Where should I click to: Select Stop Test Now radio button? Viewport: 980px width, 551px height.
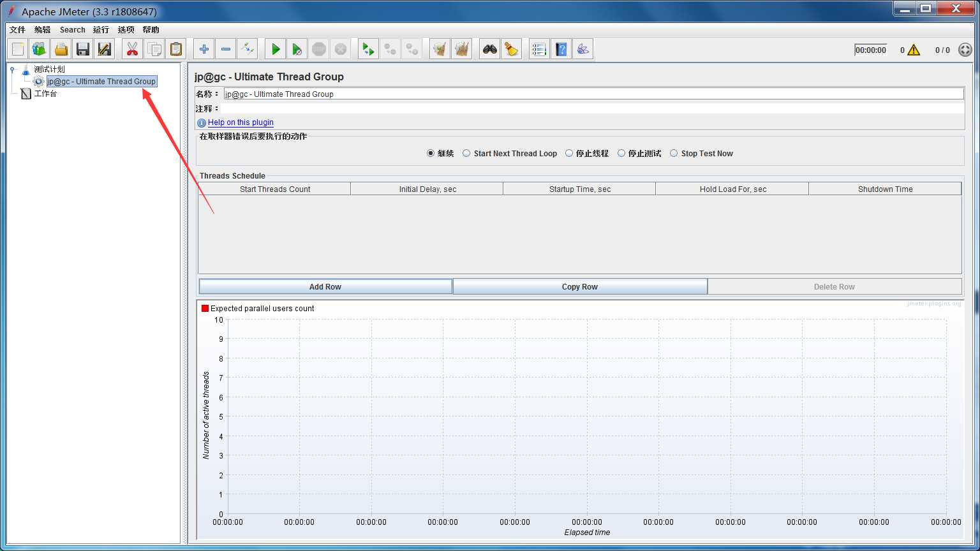(674, 153)
